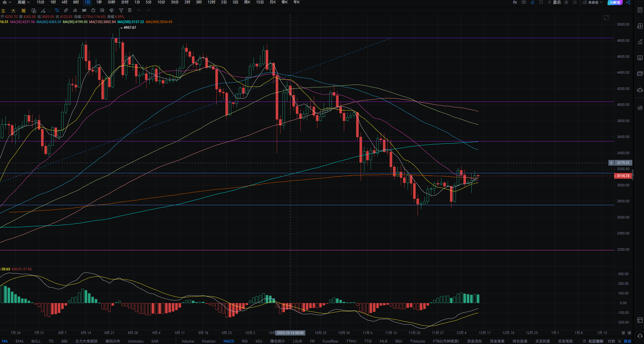
Task: Click the eraser tool icon
Action: click(x=75, y=11)
